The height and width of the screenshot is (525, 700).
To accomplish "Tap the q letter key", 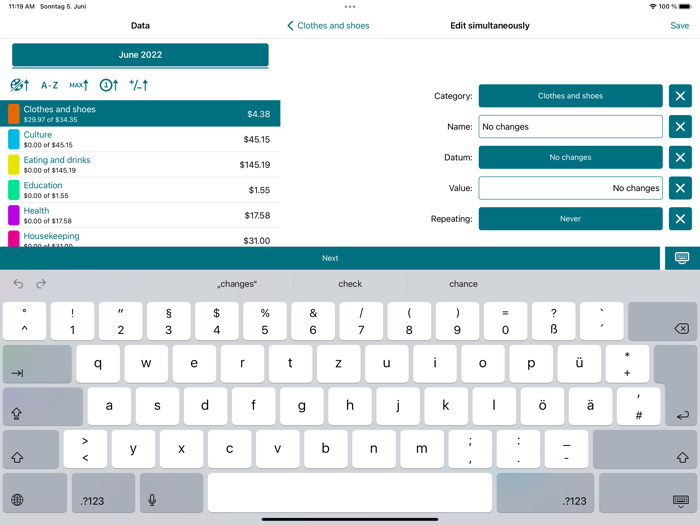I will [98, 364].
